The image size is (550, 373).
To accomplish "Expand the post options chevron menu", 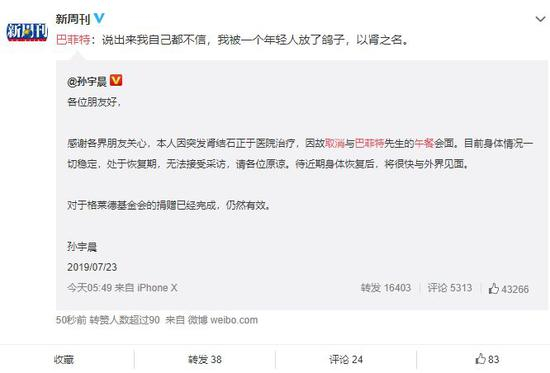I will [x=541, y=19].
